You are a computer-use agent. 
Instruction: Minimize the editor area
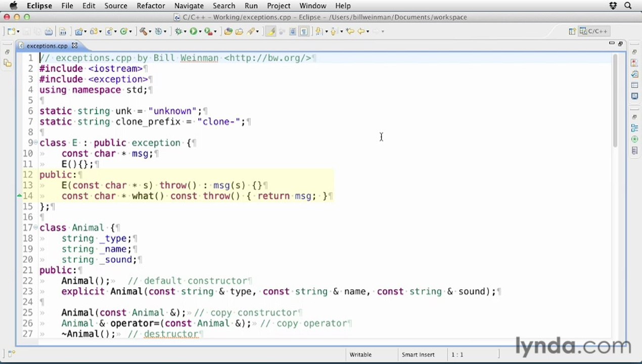point(612,44)
